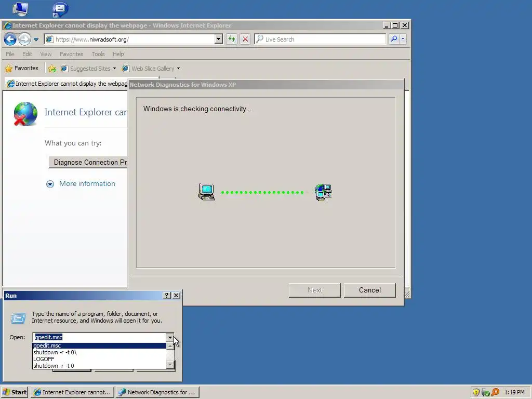Screen dimensions: 532x399
Task: Click the security shield tray icon
Action: point(476,392)
